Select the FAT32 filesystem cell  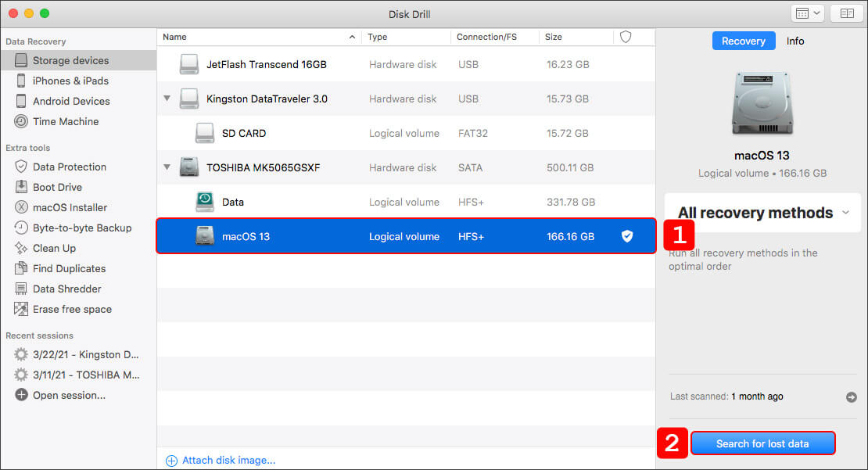[473, 133]
